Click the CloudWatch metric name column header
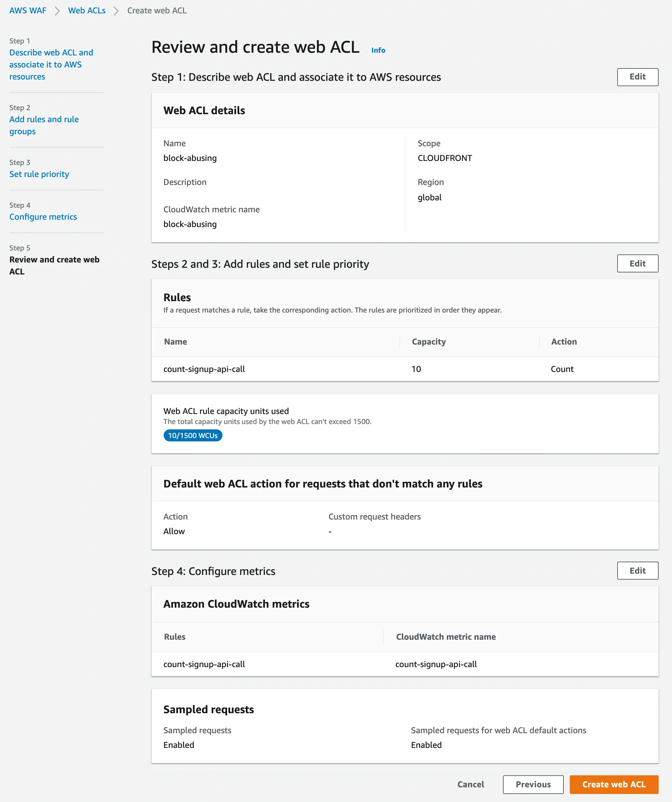This screenshot has height=802, width=672. pos(446,637)
